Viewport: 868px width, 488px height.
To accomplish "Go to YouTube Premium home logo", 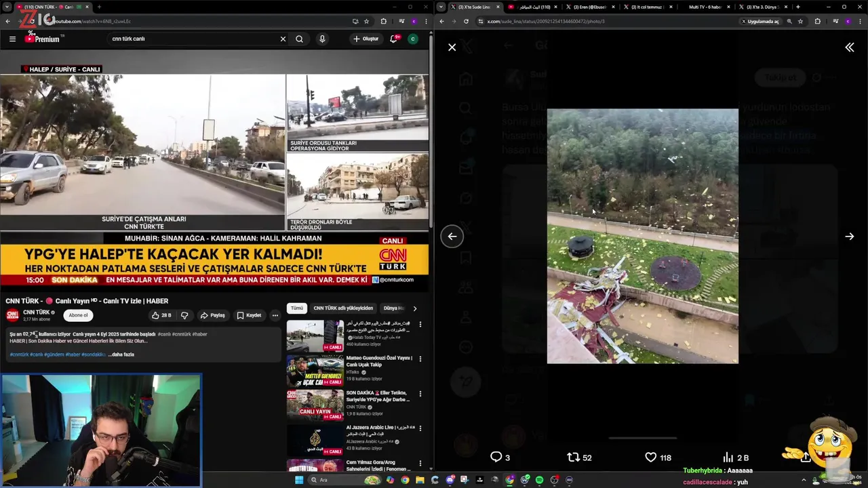I will pyautogui.click(x=43, y=39).
